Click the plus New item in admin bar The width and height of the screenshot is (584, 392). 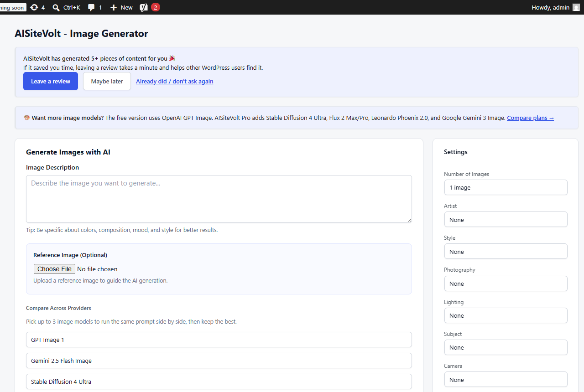[121, 7]
